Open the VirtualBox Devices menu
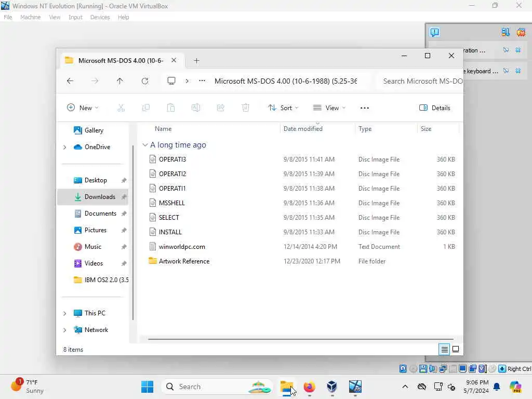 tap(100, 17)
